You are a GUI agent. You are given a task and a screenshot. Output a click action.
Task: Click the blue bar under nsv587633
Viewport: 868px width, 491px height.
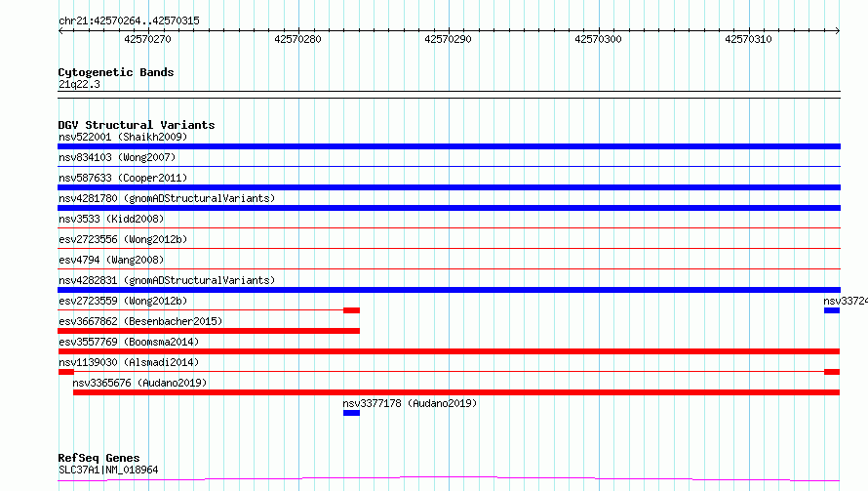449,187
